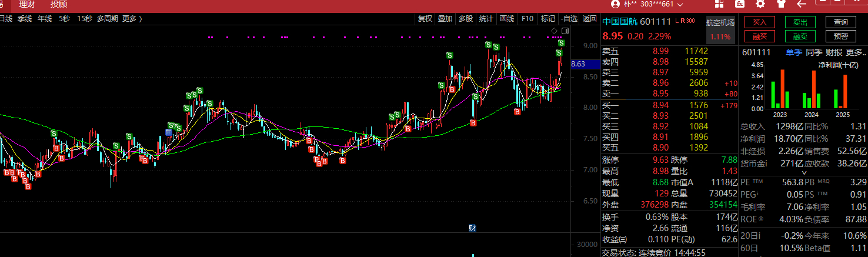
Task: Expand the 更多 financial options
Action: [x=856, y=52]
